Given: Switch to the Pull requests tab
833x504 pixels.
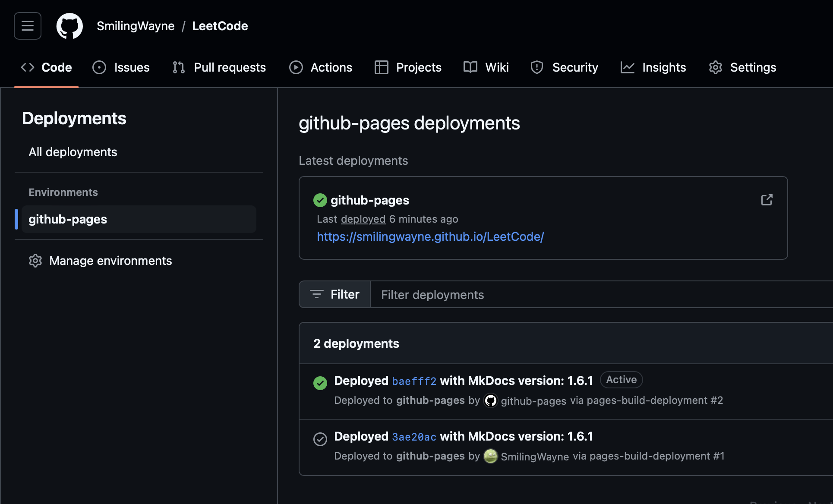Looking at the screenshot, I should click(x=219, y=67).
